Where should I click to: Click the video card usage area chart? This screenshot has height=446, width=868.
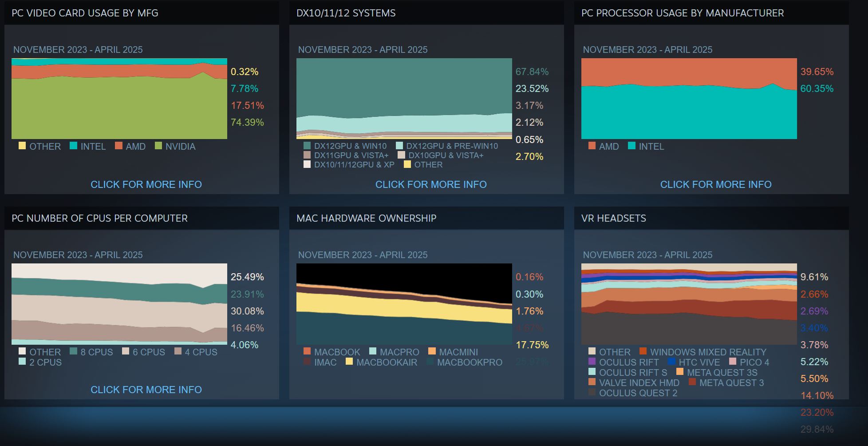click(119, 99)
